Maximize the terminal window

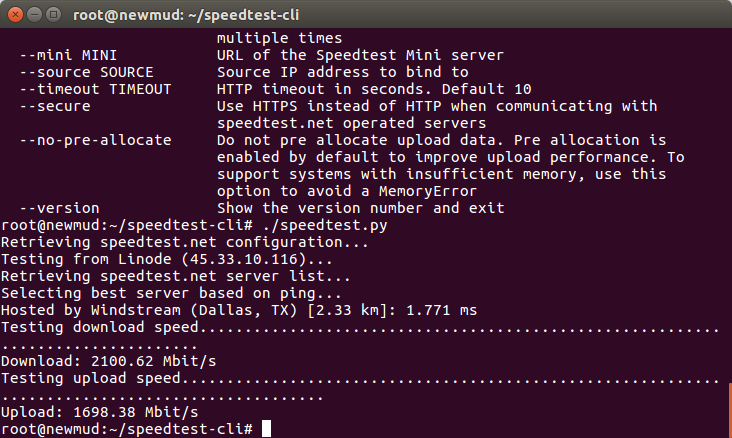click(54, 15)
